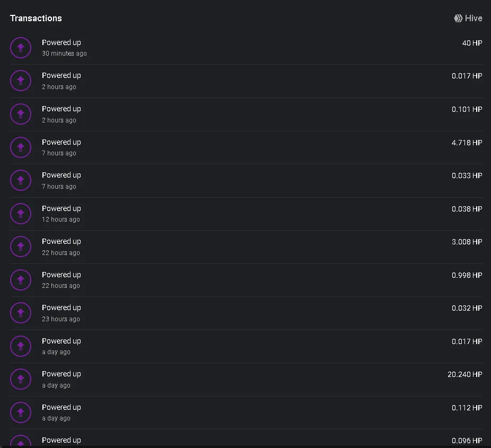Click power-up icon for 0.112 HP entry
The width and height of the screenshot is (491, 448).
tap(21, 412)
